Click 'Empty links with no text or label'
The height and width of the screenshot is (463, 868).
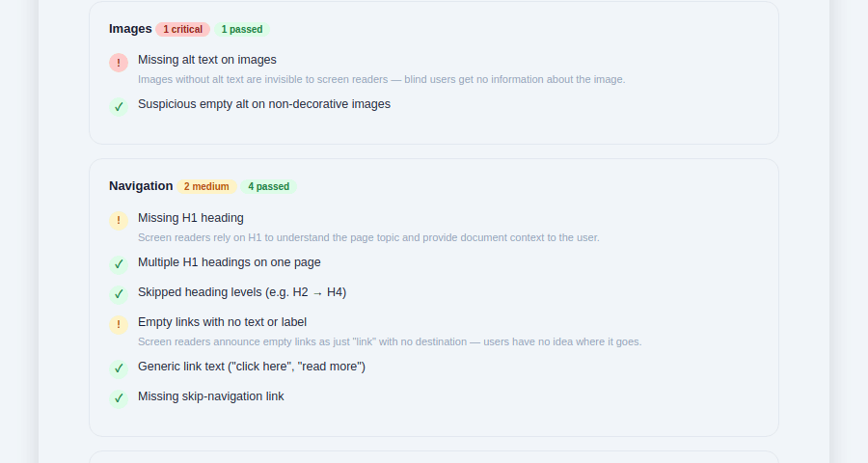coord(222,322)
